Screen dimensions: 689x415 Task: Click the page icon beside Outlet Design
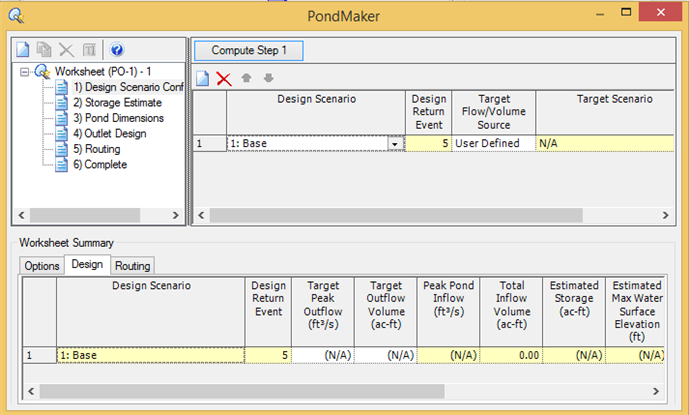[62, 133]
